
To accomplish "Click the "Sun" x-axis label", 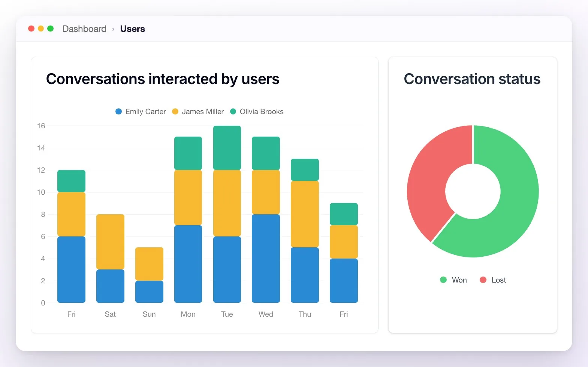I will click(149, 314).
